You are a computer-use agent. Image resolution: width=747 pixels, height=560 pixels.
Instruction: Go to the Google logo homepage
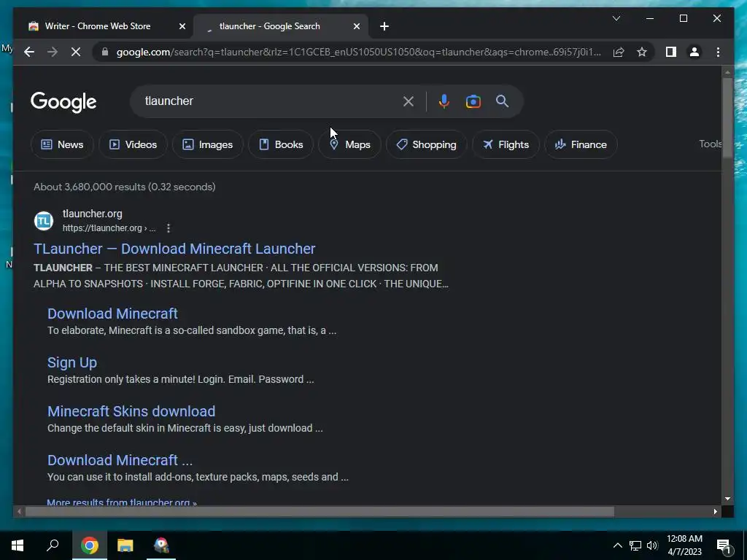pyautogui.click(x=63, y=101)
